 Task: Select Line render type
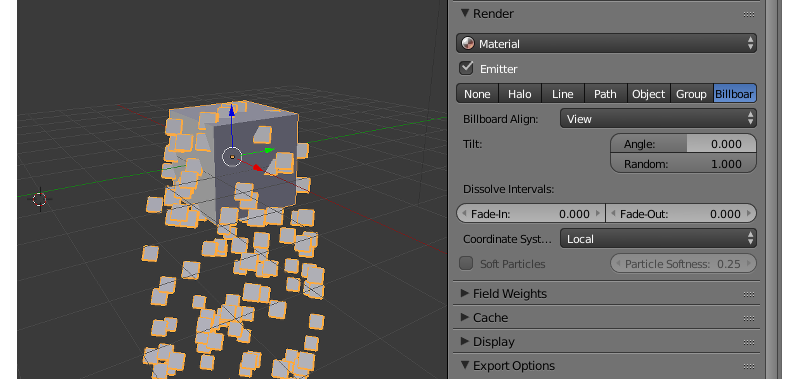(562, 94)
